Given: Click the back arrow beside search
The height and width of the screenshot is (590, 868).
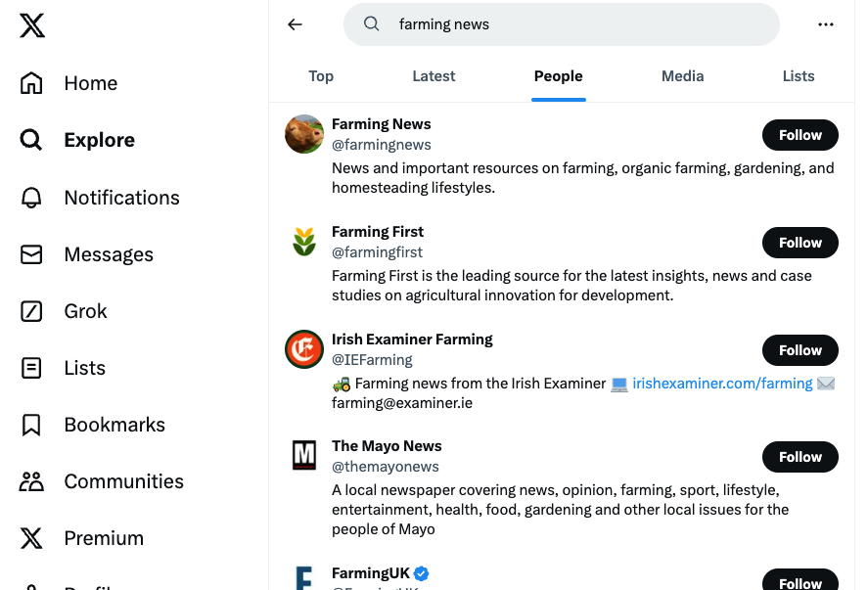Looking at the screenshot, I should click(x=295, y=24).
